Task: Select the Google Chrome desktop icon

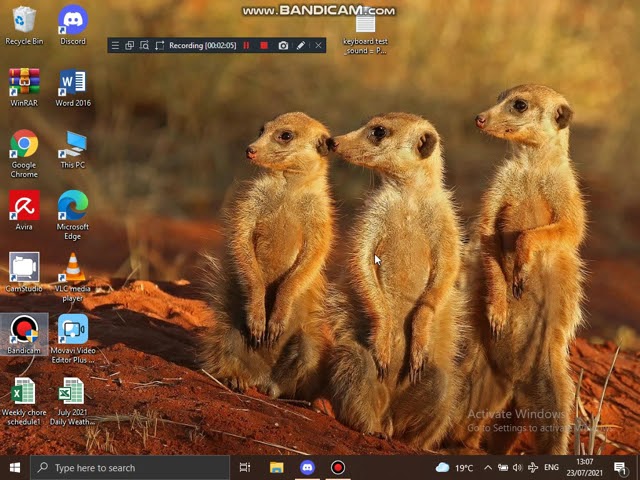Action: (24, 154)
